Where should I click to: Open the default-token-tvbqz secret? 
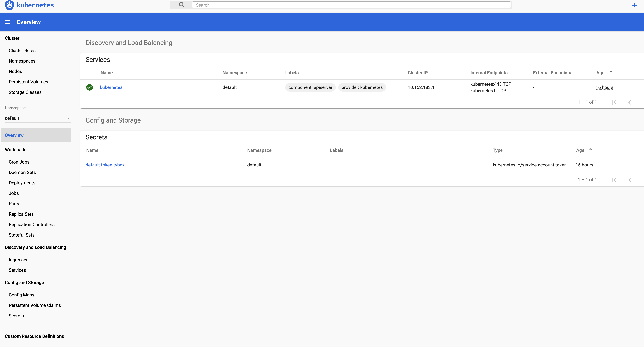point(105,165)
